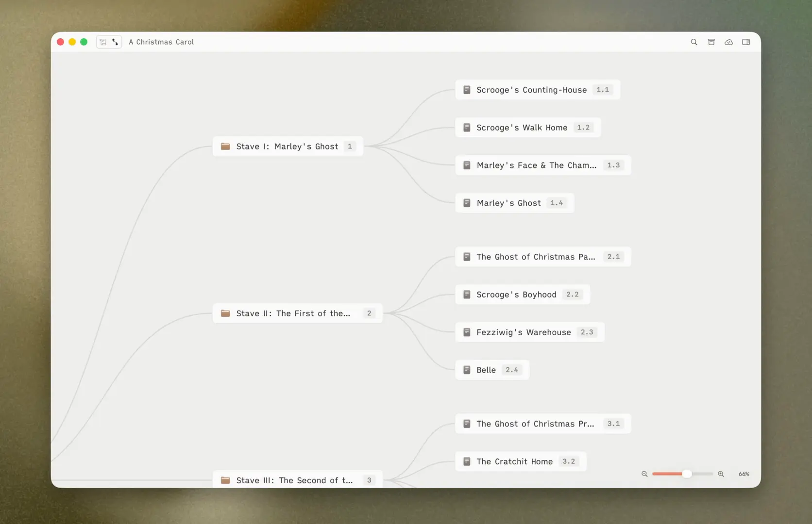Open the archive box icon
The width and height of the screenshot is (812, 524).
pos(711,42)
